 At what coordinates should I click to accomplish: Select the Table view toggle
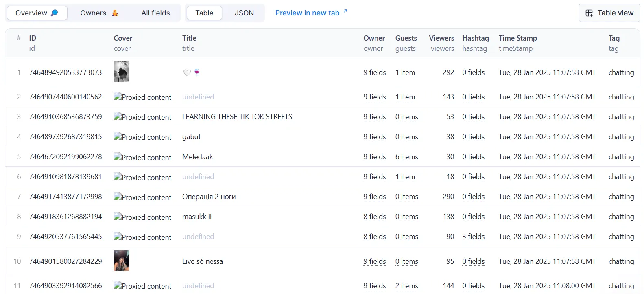tap(204, 13)
